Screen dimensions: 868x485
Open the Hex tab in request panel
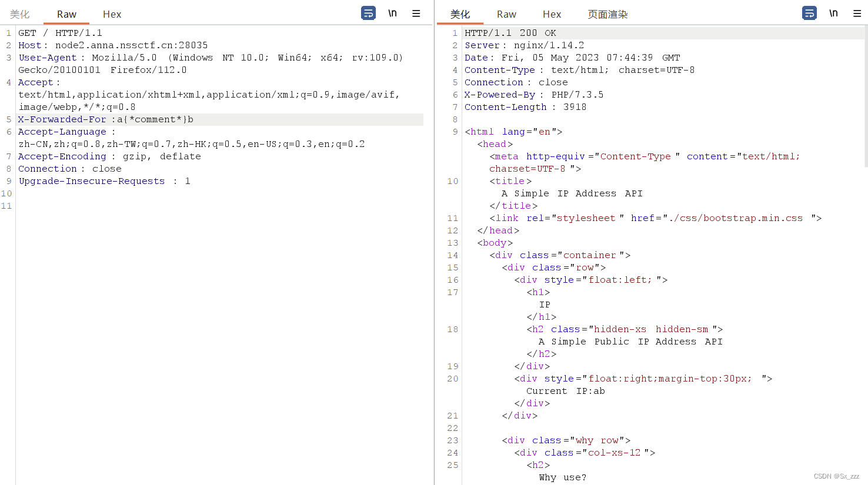tap(112, 14)
